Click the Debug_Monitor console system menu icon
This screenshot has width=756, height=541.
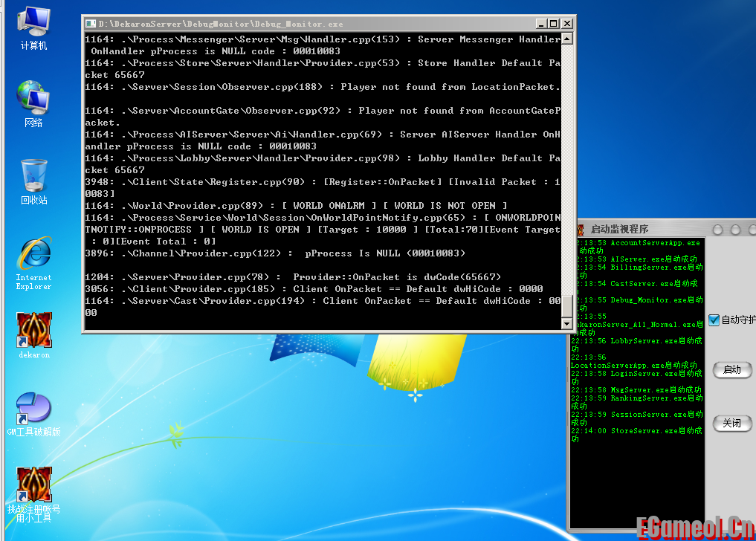[x=91, y=24]
